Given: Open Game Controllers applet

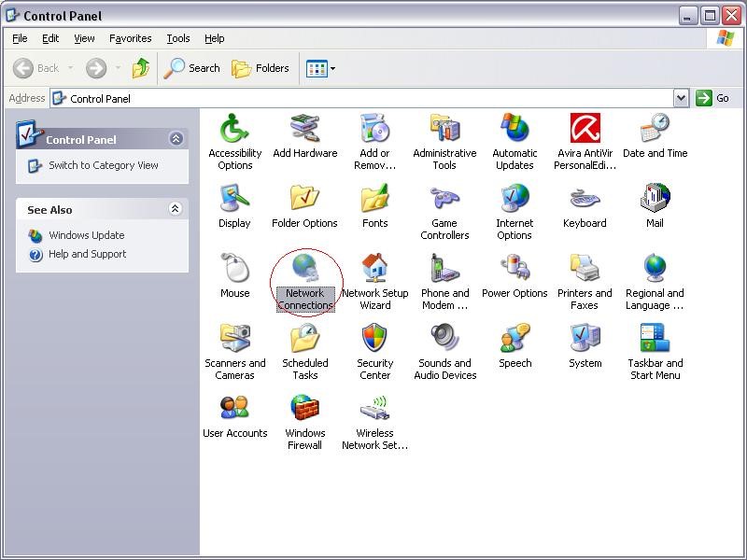Looking at the screenshot, I should point(445,200).
